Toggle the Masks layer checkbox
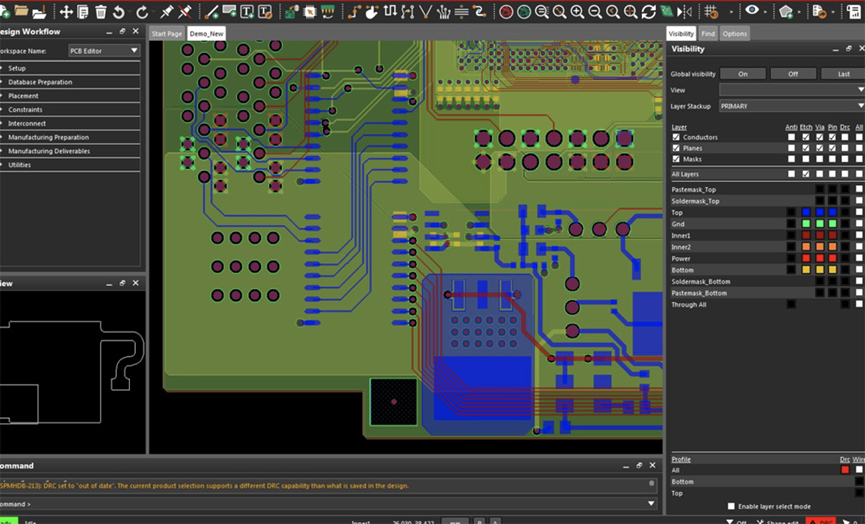The image size is (865, 524). coord(676,159)
